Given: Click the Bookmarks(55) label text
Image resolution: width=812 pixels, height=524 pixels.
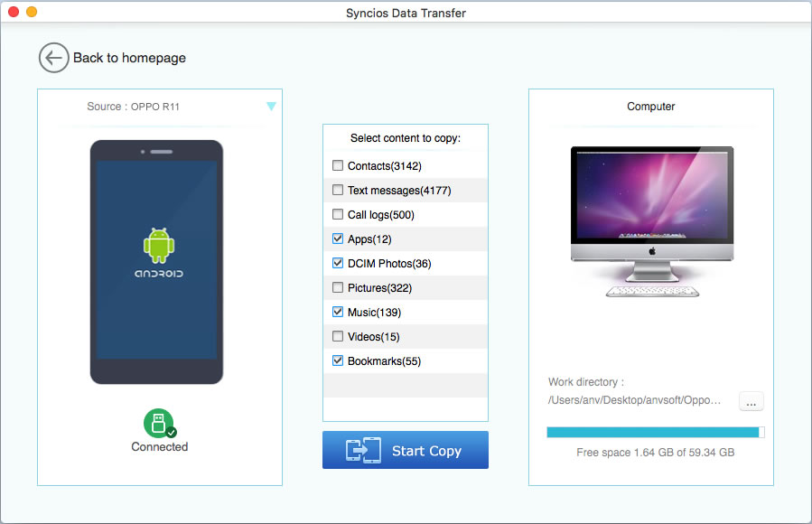Looking at the screenshot, I should tap(384, 361).
